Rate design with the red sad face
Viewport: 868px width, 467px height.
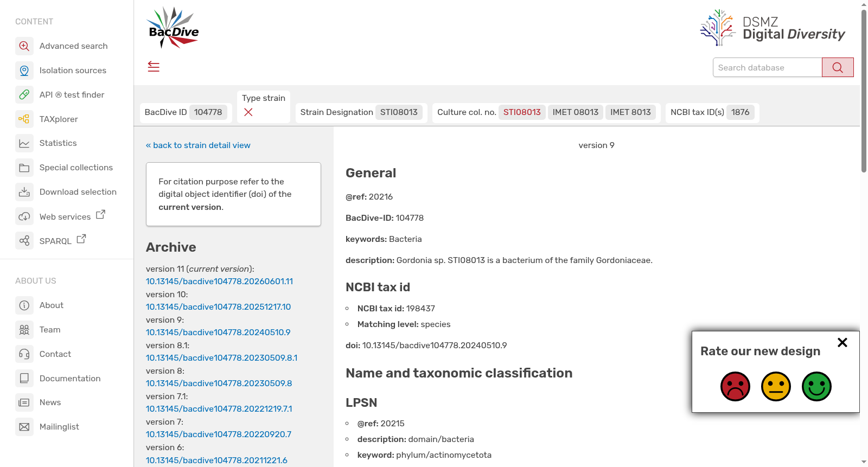tap(735, 386)
